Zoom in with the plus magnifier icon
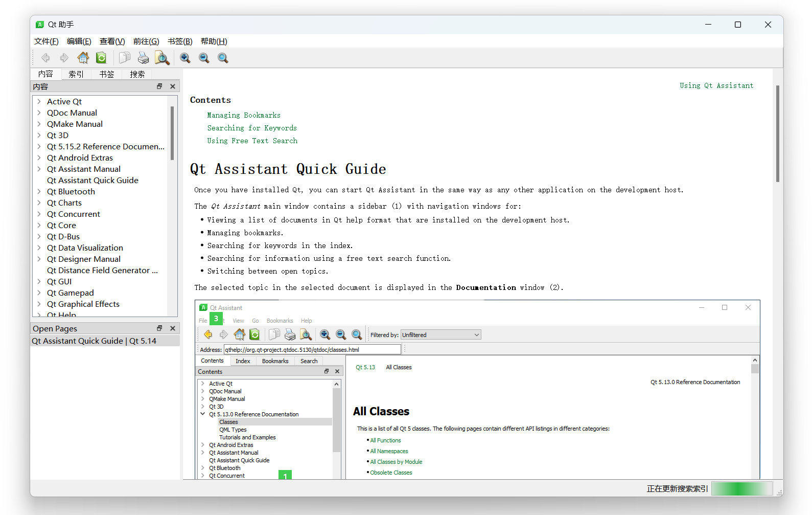Viewport: 812px width, 515px height. [185, 58]
